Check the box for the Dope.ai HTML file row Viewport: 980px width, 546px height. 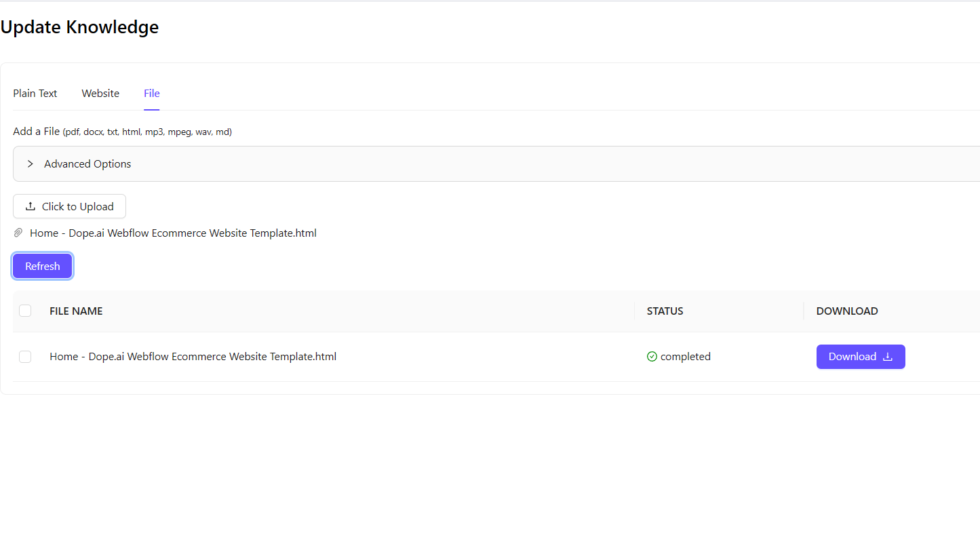pyautogui.click(x=25, y=357)
